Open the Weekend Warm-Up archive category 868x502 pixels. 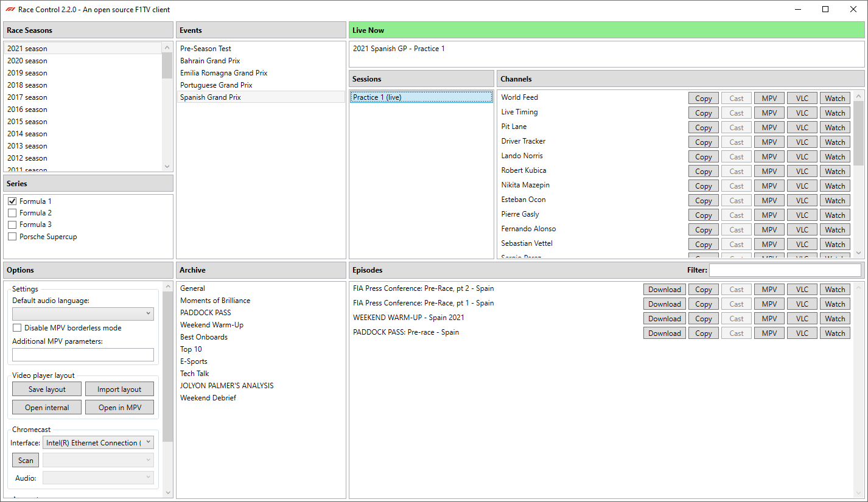pyautogui.click(x=261, y=325)
